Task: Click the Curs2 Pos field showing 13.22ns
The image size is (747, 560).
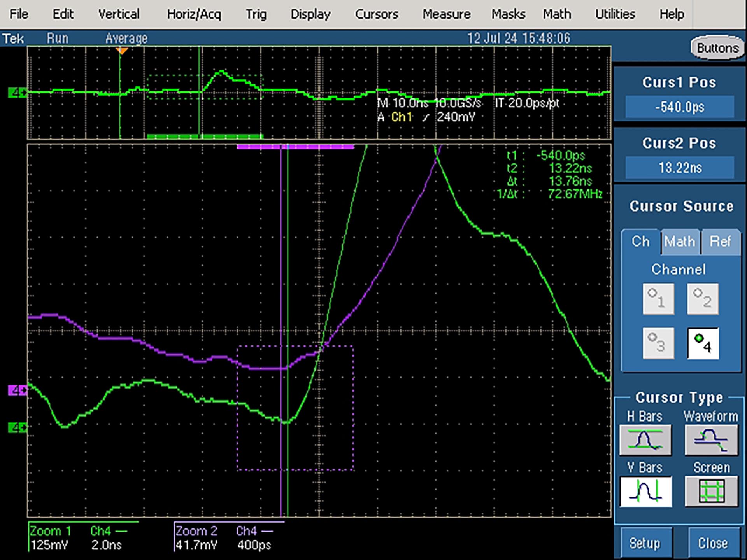Action: pos(680,168)
